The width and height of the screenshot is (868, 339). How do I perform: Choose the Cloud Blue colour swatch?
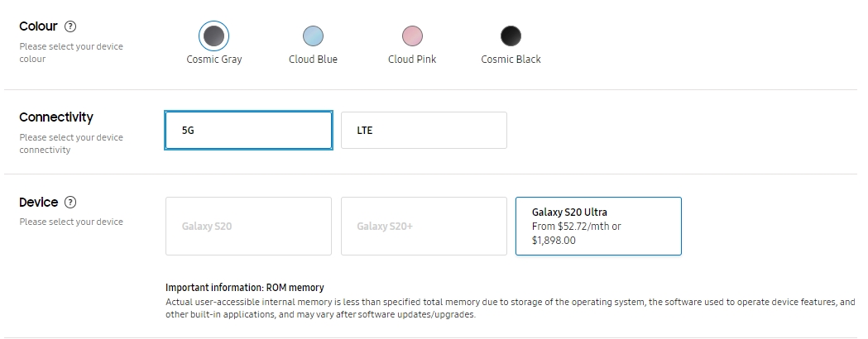pyautogui.click(x=313, y=36)
